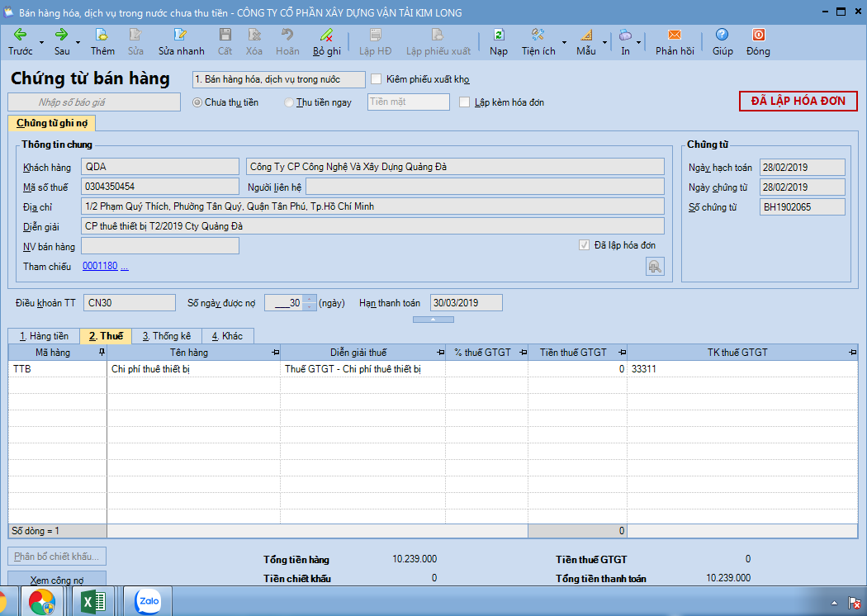Select the TTB cell in Mã hàng column

(x=58, y=369)
